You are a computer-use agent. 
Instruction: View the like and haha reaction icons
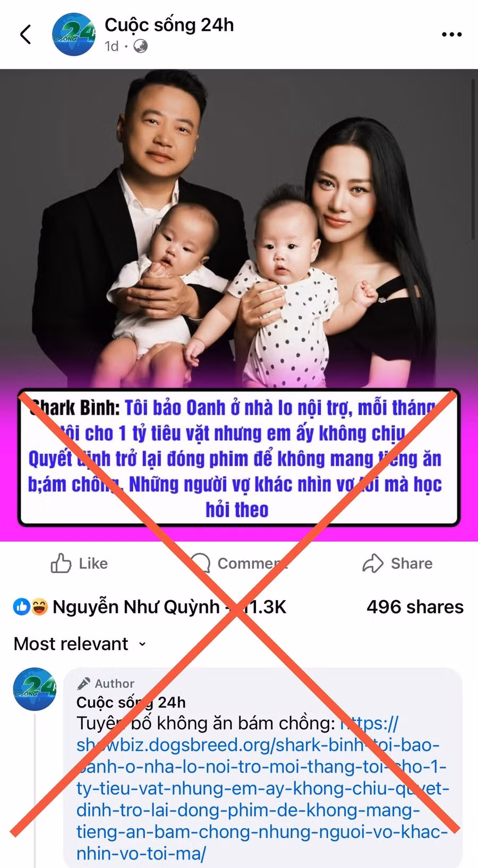(x=30, y=607)
